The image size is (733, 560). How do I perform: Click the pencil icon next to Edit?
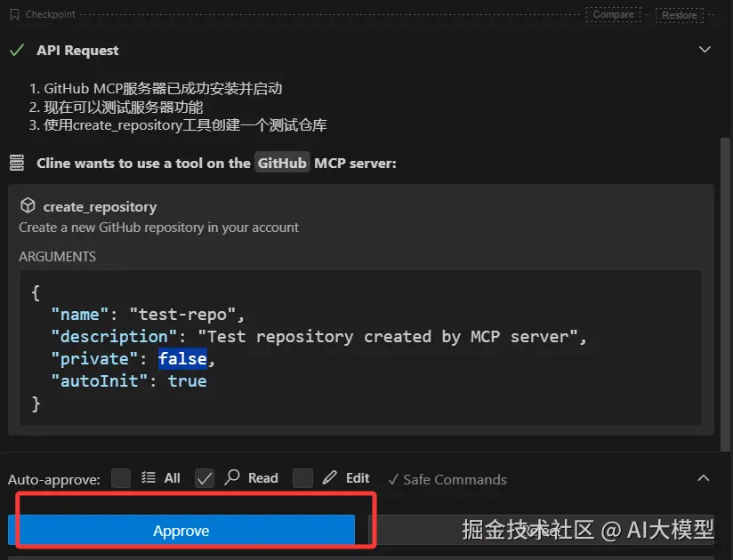point(329,476)
